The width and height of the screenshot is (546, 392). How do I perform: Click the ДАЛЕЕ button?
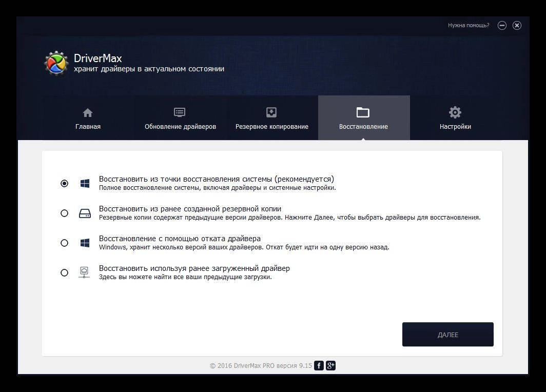tap(448, 334)
